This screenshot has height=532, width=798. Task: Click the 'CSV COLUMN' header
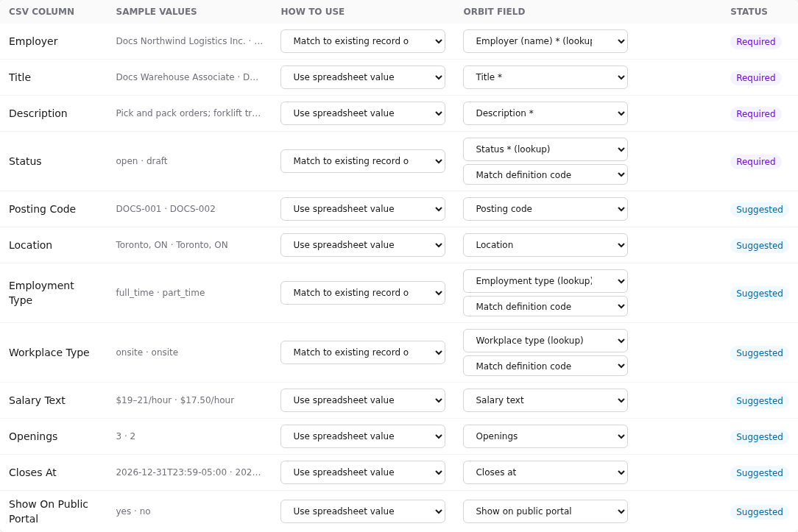coord(41,12)
